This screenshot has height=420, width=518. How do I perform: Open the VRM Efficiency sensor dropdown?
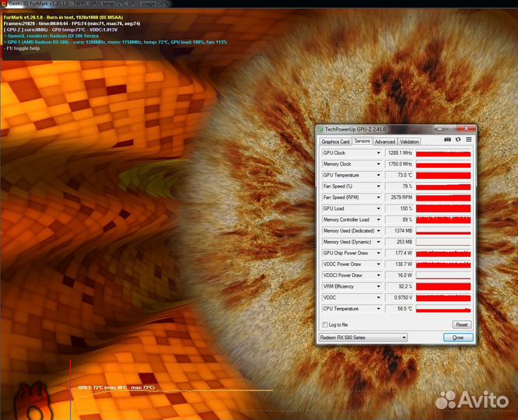click(379, 286)
